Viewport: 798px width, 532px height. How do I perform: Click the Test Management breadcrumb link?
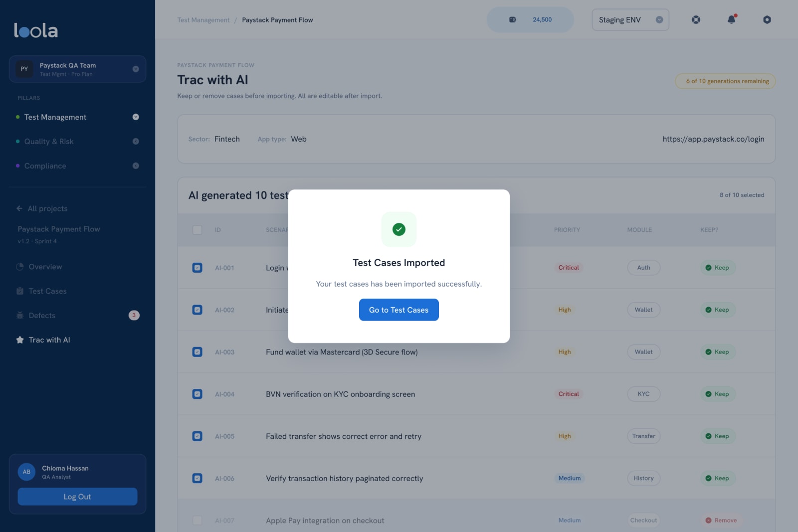point(203,20)
